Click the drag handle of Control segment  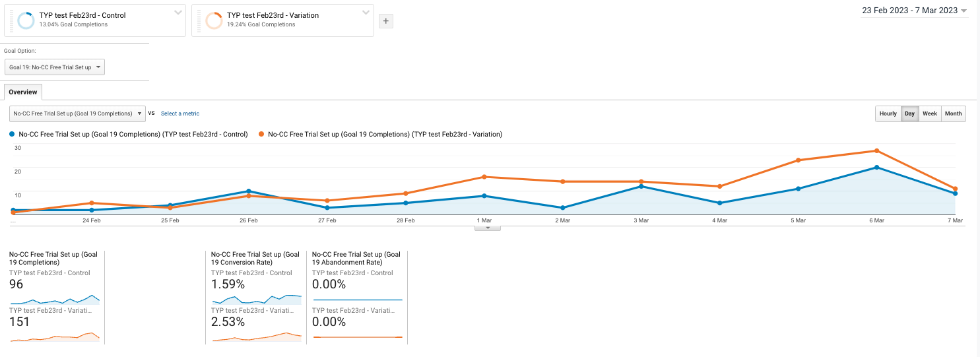click(x=11, y=20)
